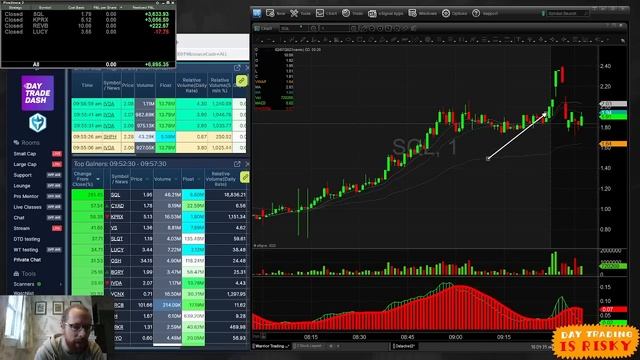Expand the Scanners submenu arrow
Screen dimensions: 640x360
click(61, 284)
